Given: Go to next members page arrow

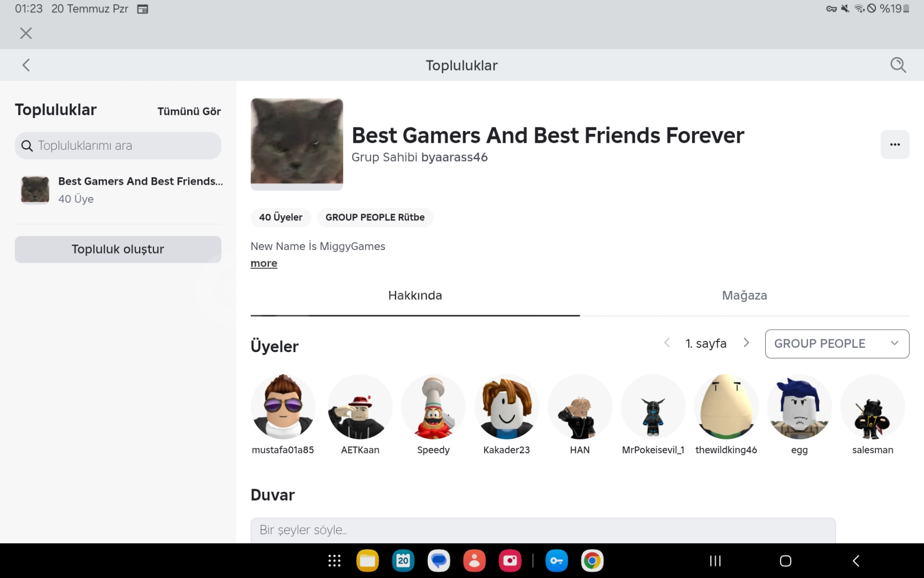Looking at the screenshot, I should point(746,343).
